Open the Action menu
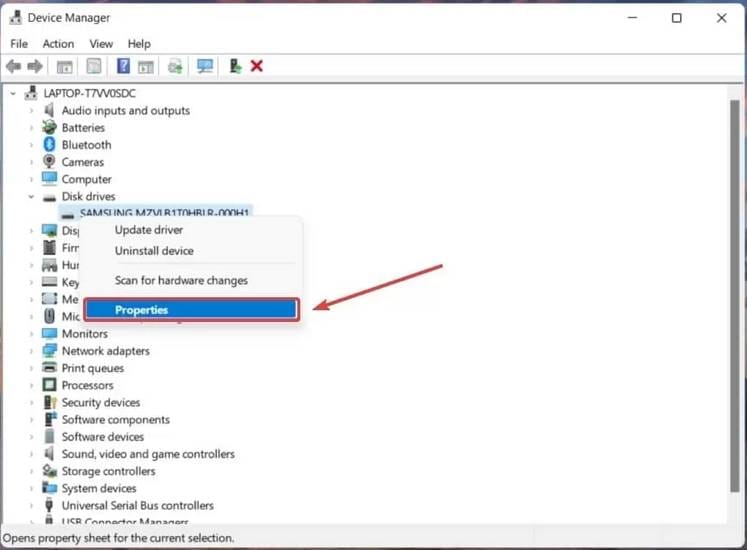The height and width of the screenshot is (550, 747). click(x=58, y=44)
